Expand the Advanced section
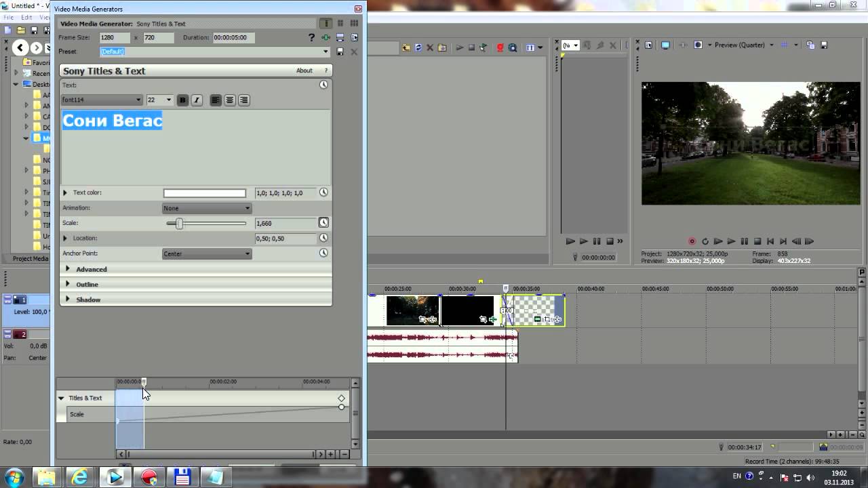 pos(68,269)
